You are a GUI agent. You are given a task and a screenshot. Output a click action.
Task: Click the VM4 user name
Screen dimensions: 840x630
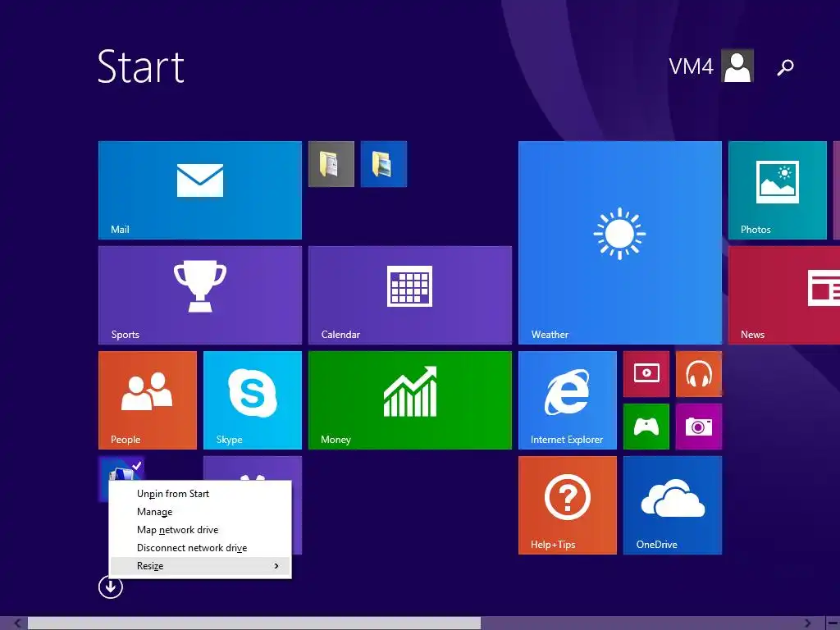(691, 66)
